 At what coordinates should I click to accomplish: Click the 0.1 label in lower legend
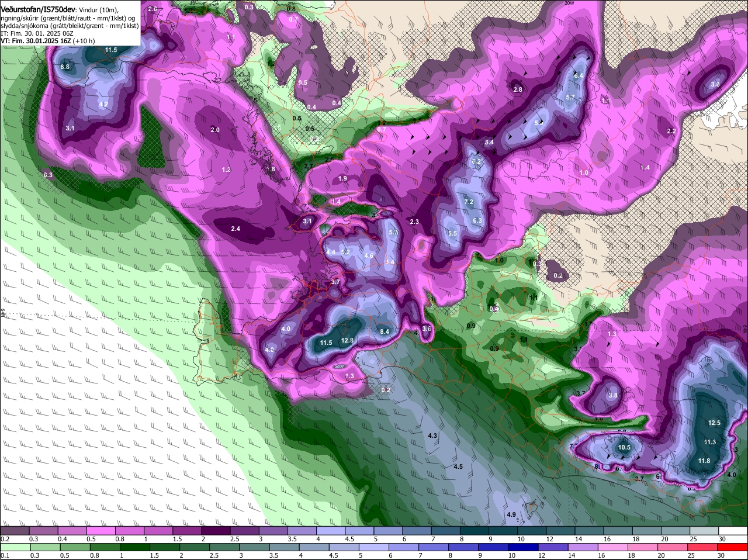point(5,555)
